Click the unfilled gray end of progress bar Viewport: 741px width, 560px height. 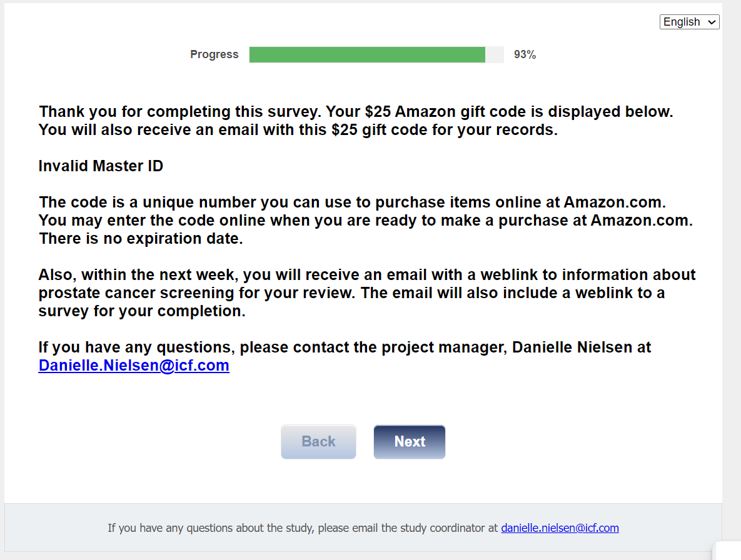(x=495, y=55)
